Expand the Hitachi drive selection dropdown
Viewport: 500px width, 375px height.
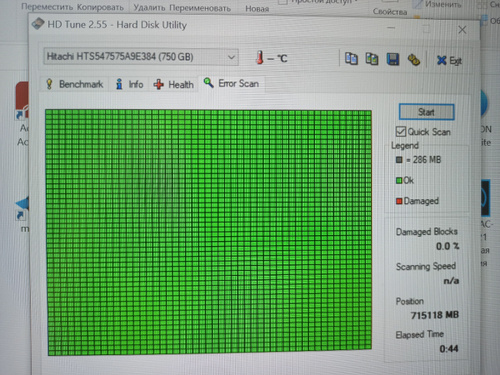tap(231, 57)
